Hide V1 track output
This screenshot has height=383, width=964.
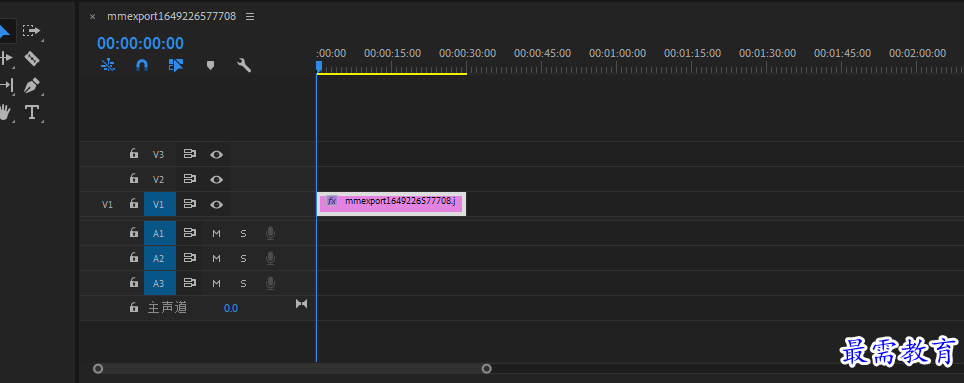click(x=216, y=204)
